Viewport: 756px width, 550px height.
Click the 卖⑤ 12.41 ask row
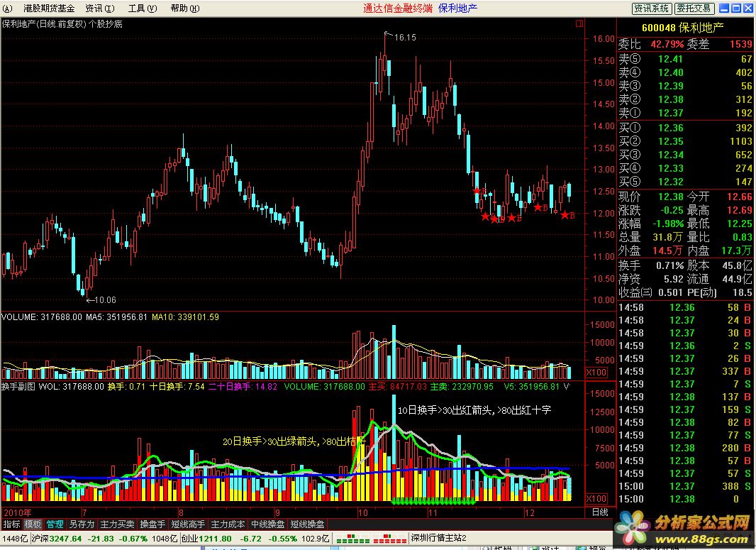685,59
